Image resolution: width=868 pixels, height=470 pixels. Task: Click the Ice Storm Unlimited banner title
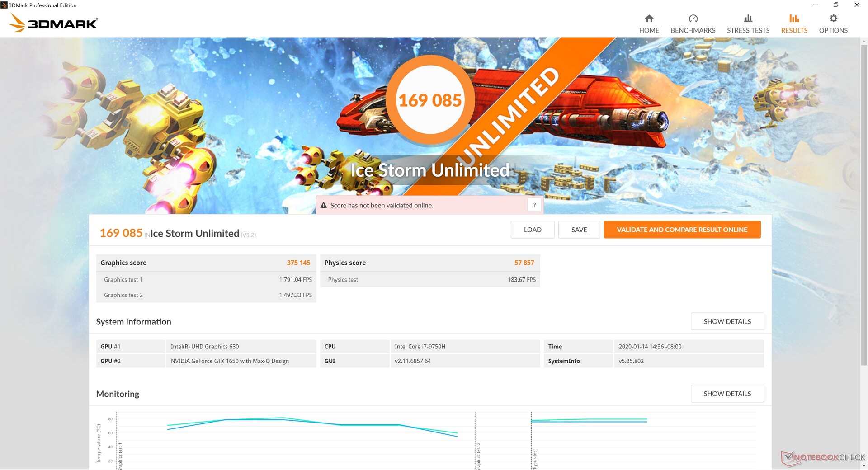[430, 170]
